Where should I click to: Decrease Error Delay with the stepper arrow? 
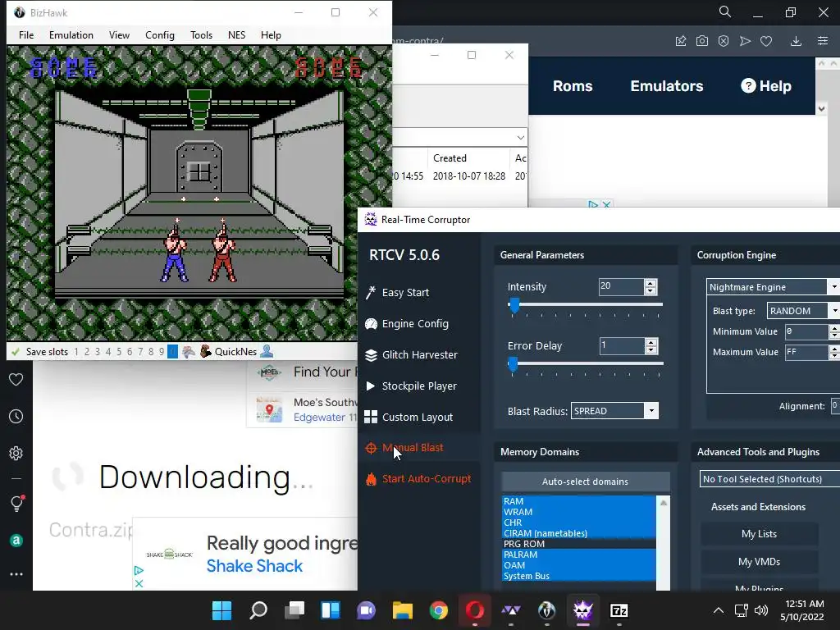click(x=651, y=350)
